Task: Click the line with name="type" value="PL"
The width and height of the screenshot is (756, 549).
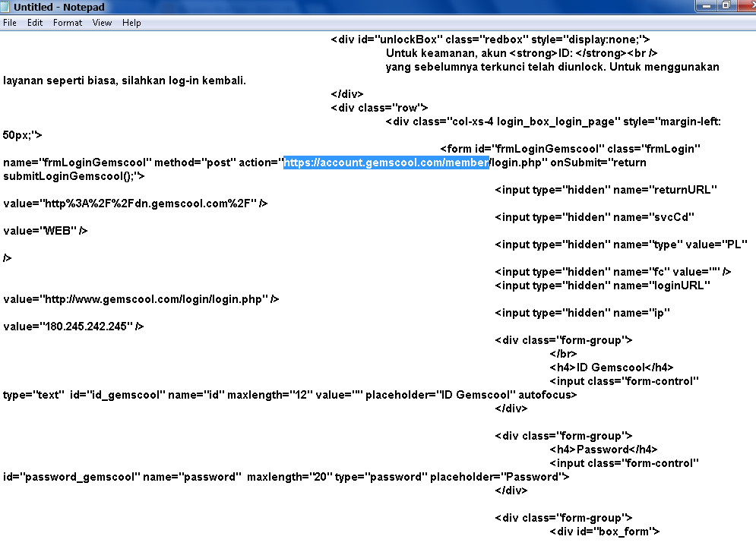Action: [621, 245]
